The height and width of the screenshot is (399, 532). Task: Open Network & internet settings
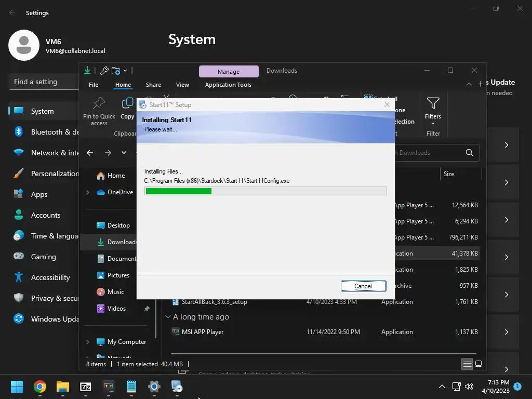coord(44,153)
